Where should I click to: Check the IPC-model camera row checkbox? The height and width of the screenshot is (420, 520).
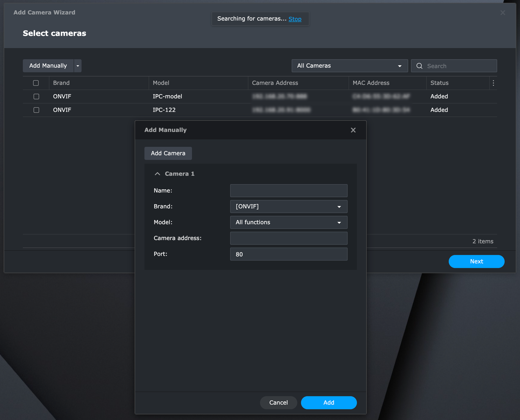click(36, 96)
